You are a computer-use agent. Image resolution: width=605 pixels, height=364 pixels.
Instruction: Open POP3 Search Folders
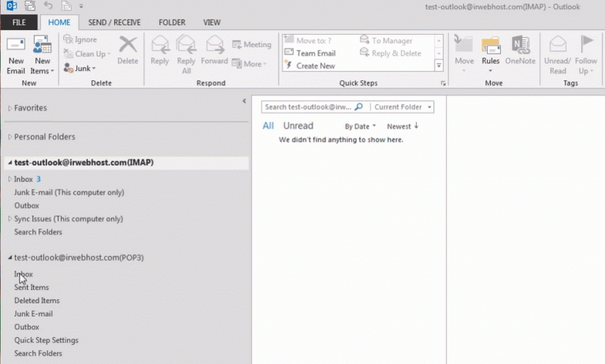pyautogui.click(x=38, y=353)
